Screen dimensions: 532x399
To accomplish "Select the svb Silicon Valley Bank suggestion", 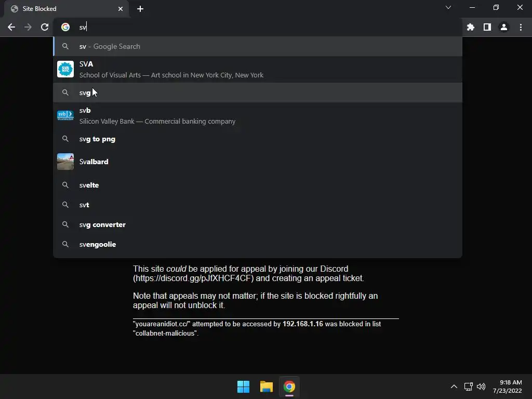I will click(258, 116).
